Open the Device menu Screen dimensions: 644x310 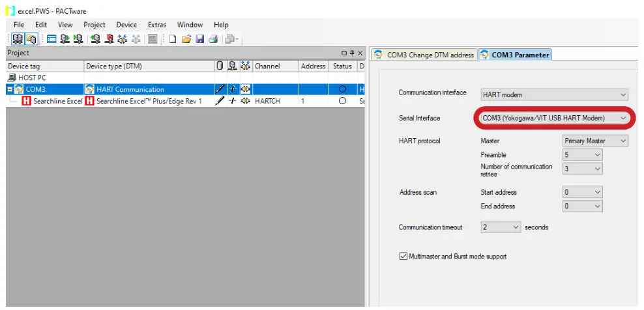click(x=126, y=25)
